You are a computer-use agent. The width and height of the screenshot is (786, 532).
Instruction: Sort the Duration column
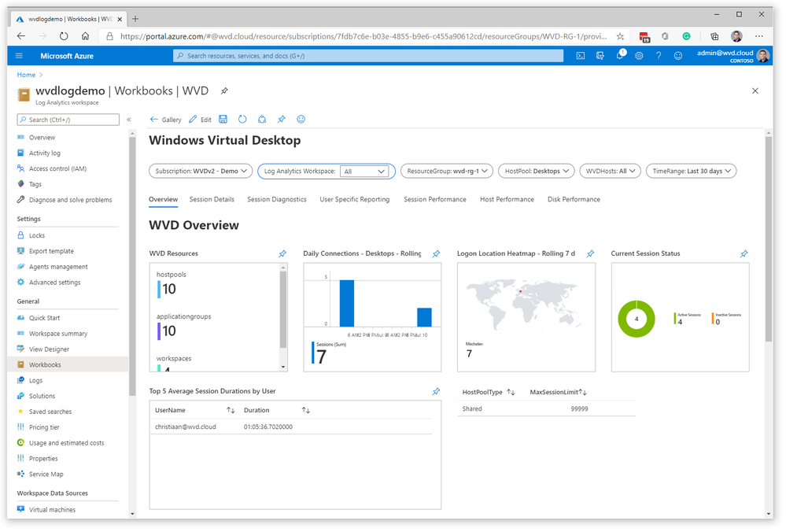coord(306,410)
